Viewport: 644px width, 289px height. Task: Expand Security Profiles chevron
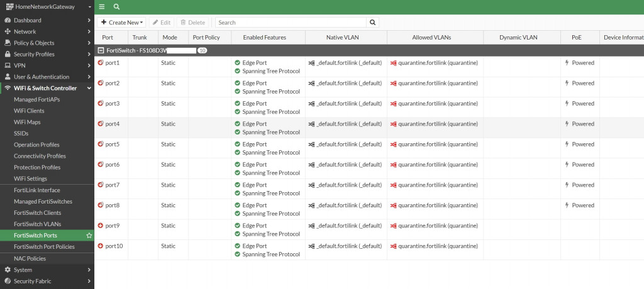pyautogui.click(x=89, y=54)
